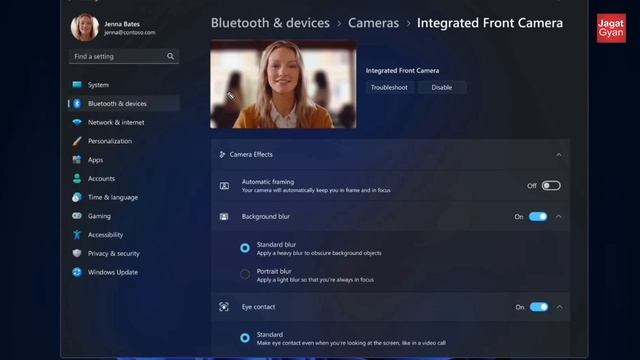The image size is (640, 360).
Task: Click the Bluetooth icon in the sidebar
Action: click(x=77, y=103)
